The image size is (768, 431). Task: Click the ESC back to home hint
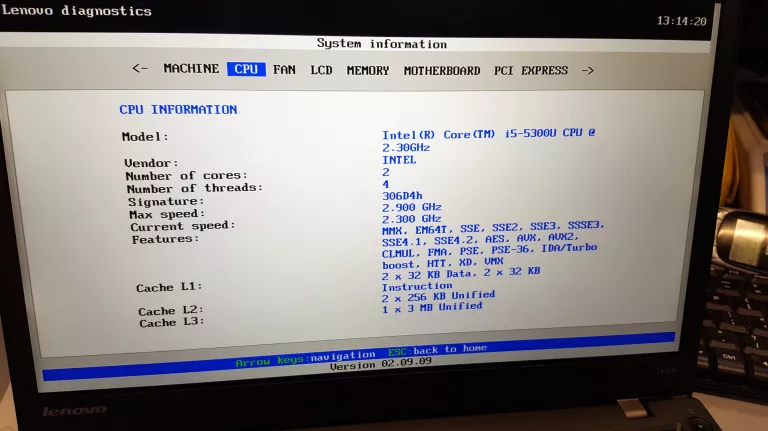point(437,350)
